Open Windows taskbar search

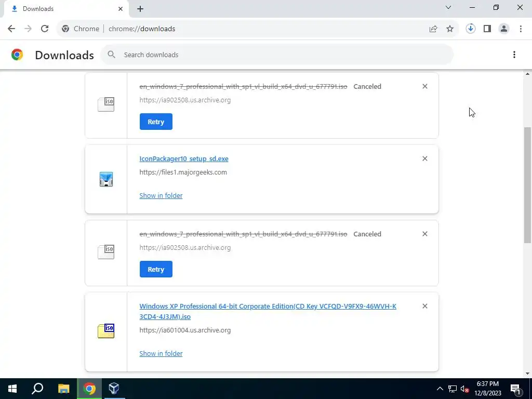click(37, 389)
